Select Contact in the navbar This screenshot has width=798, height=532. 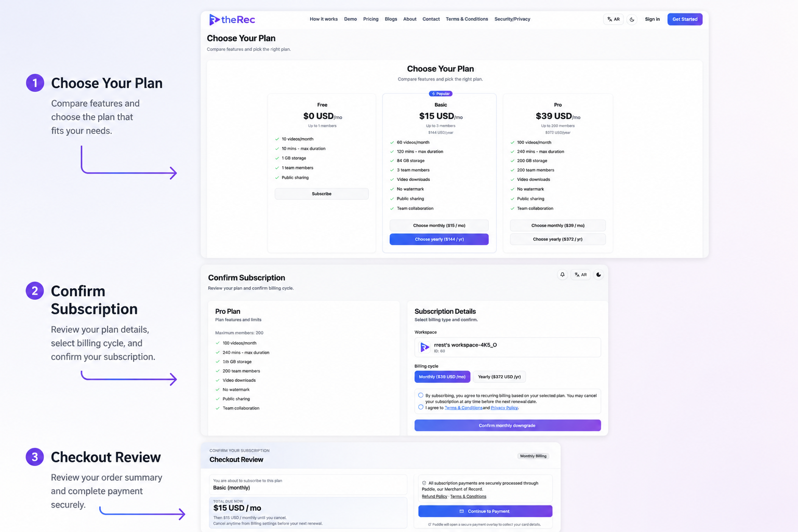[x=431, y=19]
